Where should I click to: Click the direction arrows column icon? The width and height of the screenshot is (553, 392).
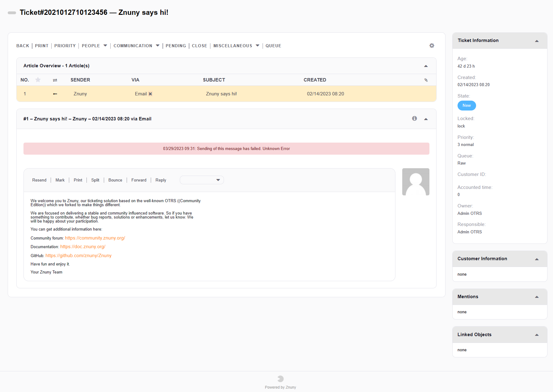(x=55, y=80)
